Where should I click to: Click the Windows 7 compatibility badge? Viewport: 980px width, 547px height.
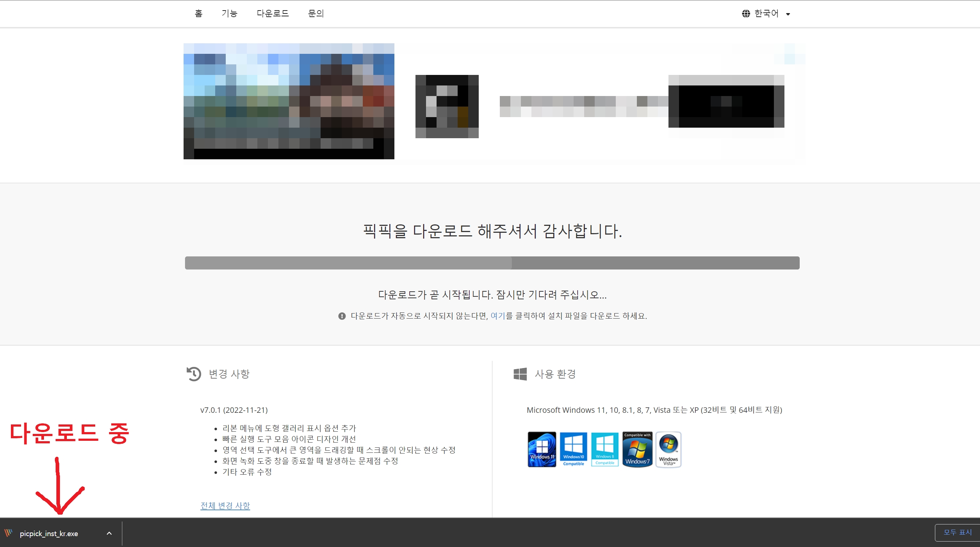[637, 449]
